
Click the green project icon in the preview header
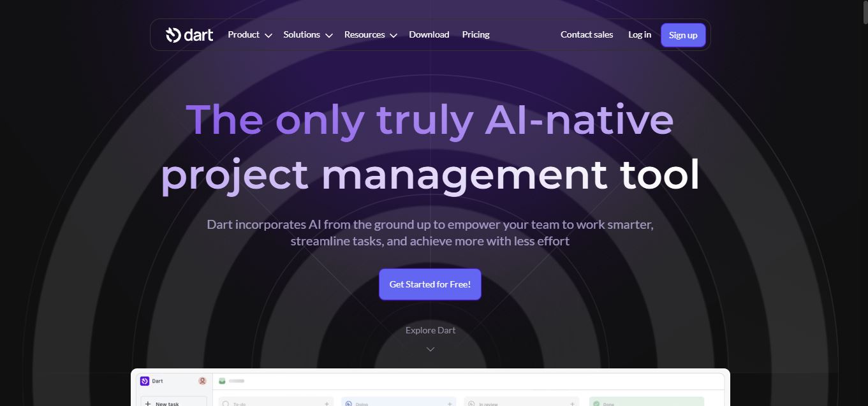point(223,381)
